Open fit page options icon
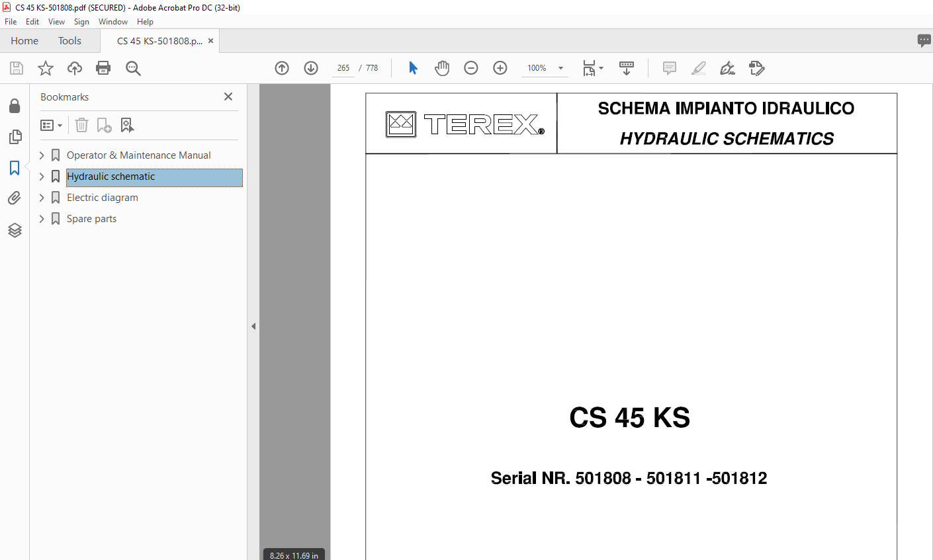Viewport: 933px width, 560px height. pos(593,68)
